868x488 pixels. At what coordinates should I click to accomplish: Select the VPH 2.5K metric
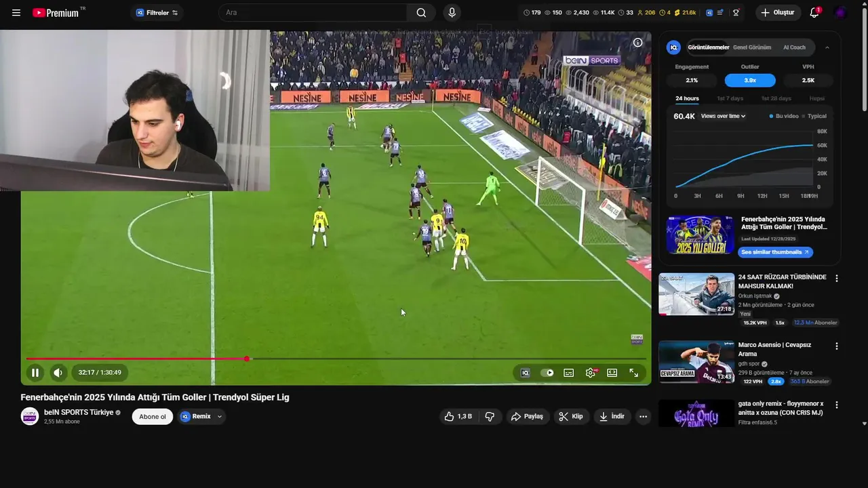808,80
